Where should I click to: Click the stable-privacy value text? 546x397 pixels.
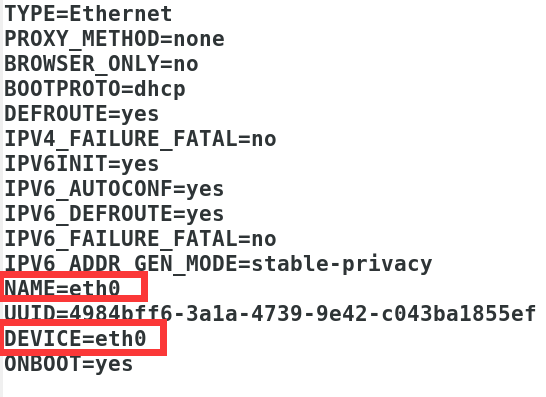pyautogui.click(x=342, y=264)
